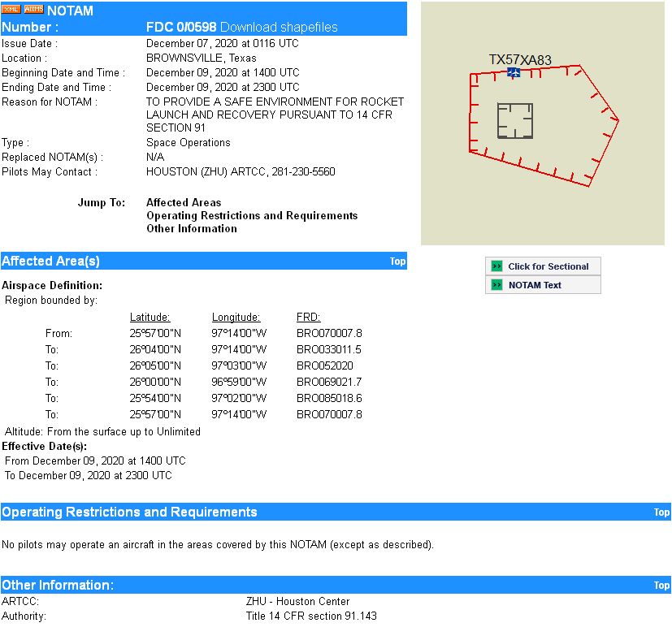
Task: Jump to Operating Restrictions and Requirements
Action: pos(252,216)
